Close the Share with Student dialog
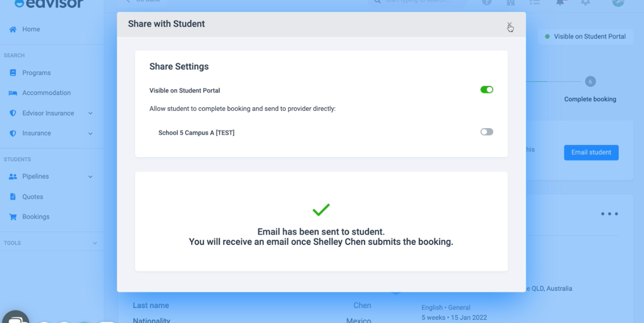The image size is (644, 323). pyautogui.click(x=509, y=25)
